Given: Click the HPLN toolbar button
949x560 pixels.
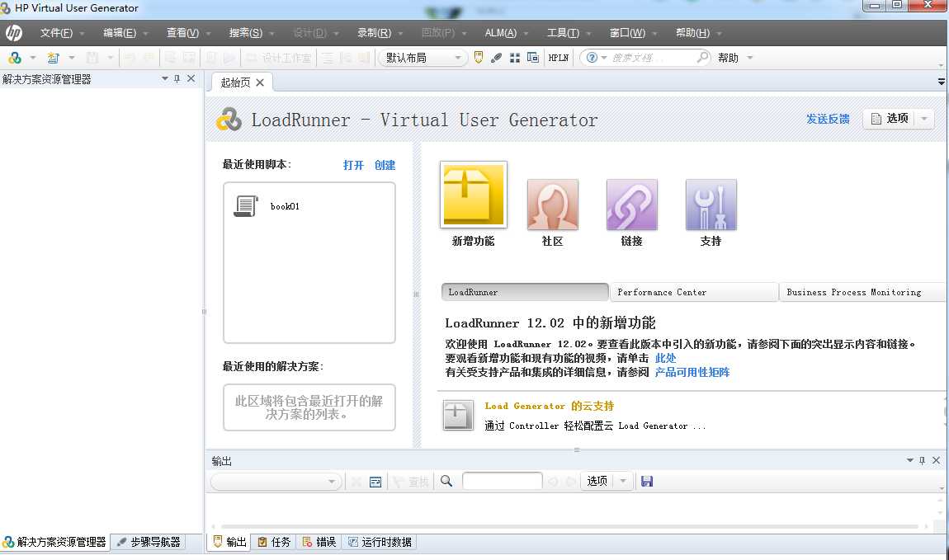Looking at the screenshot, I should pyautogui.click(x=558, y=58).
